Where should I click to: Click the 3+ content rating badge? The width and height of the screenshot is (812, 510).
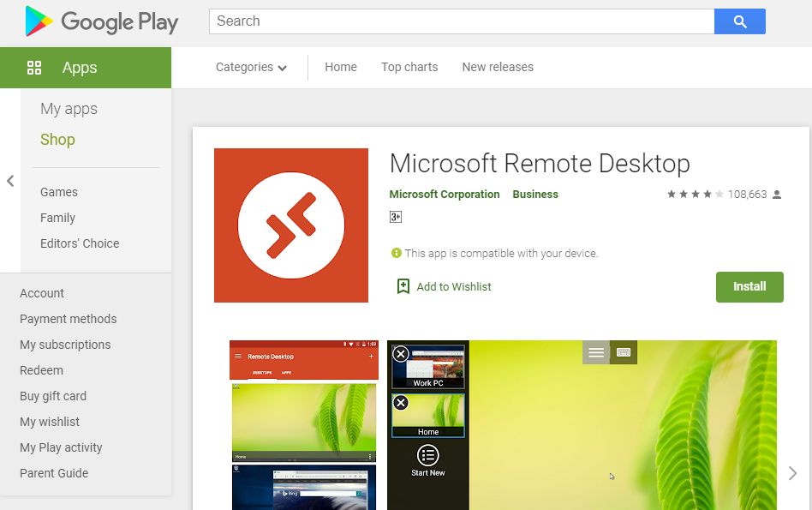click(x=396, y=217)
